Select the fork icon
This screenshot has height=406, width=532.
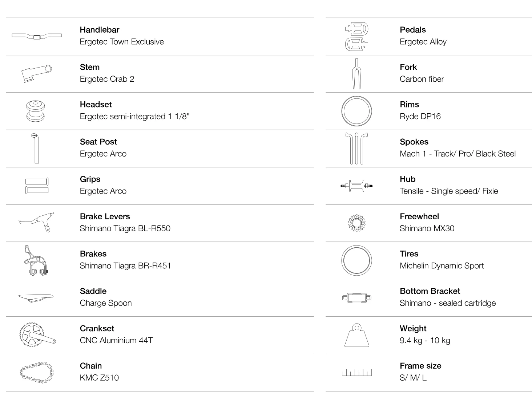(356, 74)
